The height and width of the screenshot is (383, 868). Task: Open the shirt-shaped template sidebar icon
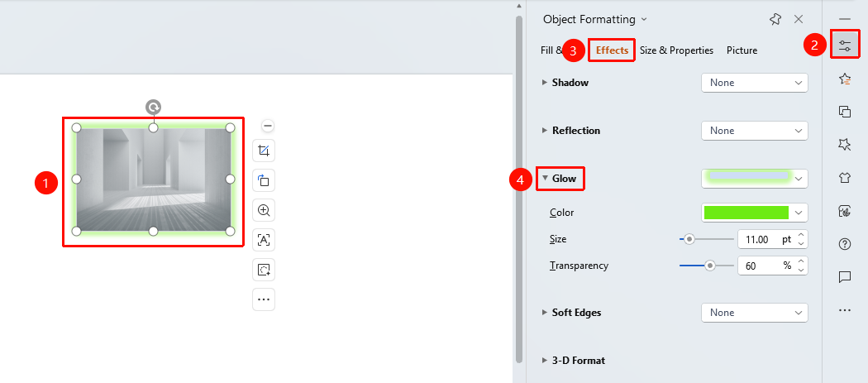click(x=845, y=178)
